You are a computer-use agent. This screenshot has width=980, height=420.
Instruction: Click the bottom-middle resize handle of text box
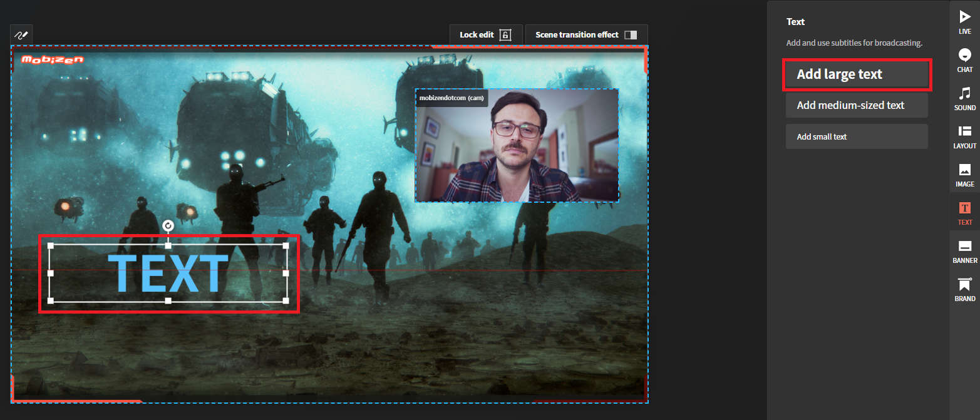[168, 301]
